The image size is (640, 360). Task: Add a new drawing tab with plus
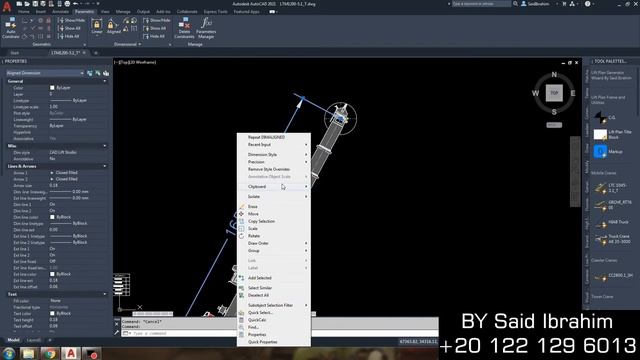click(x=96, y=53)
